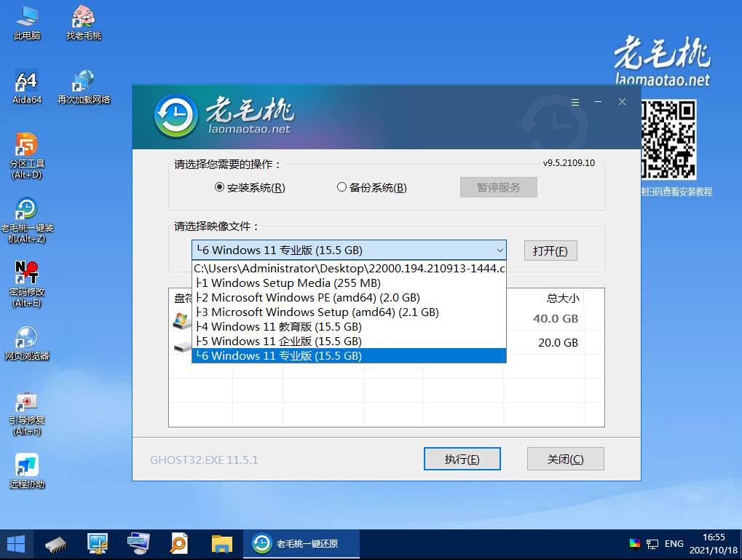Choose 1 Windows Setup Media (255 MB)
742x560 pixels.
[x=350, y=283]
